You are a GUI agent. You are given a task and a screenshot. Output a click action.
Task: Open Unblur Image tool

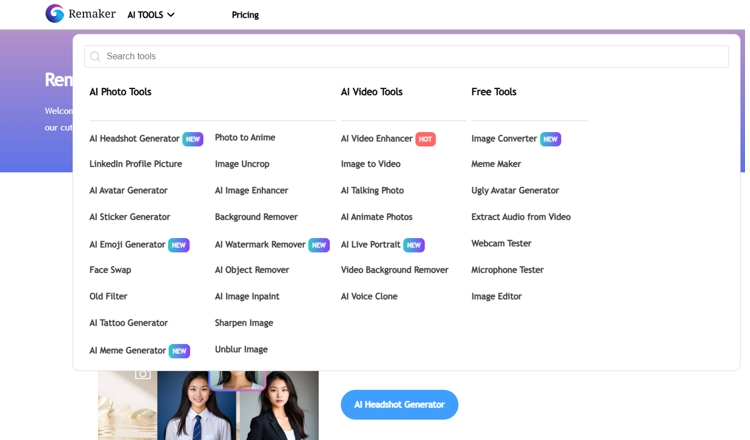[241, 350]
